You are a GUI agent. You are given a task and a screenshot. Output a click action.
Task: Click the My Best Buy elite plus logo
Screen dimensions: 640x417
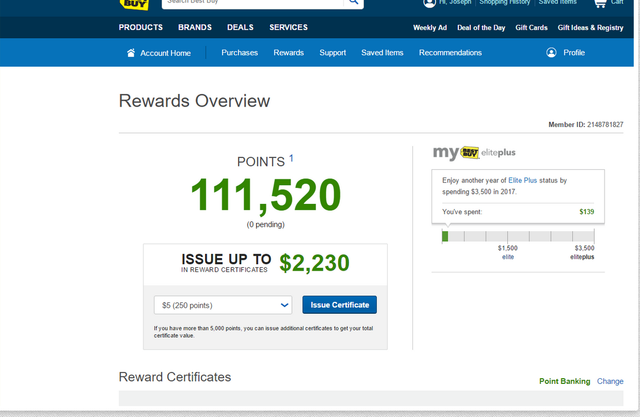[x=474, y=153]
